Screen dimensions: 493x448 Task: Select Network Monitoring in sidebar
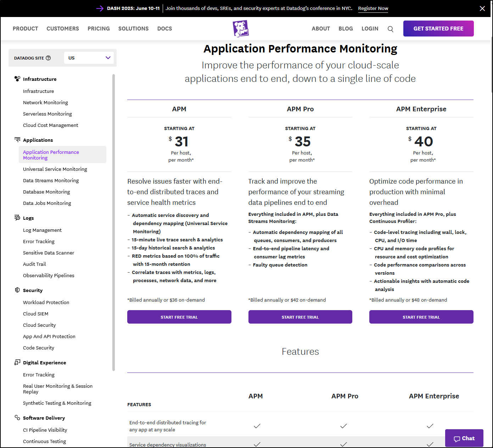45,102
